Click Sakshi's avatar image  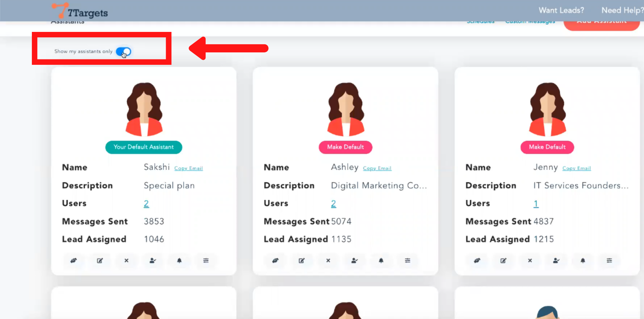[144, 109]
